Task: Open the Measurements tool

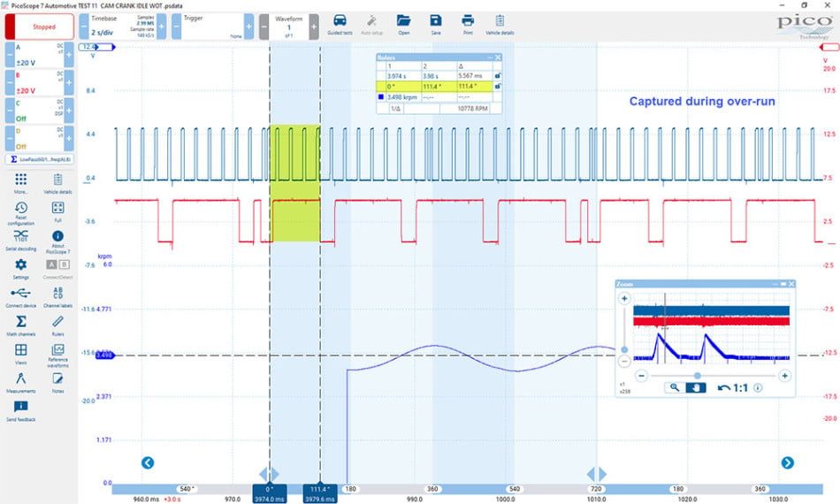Action: [21, 382]
